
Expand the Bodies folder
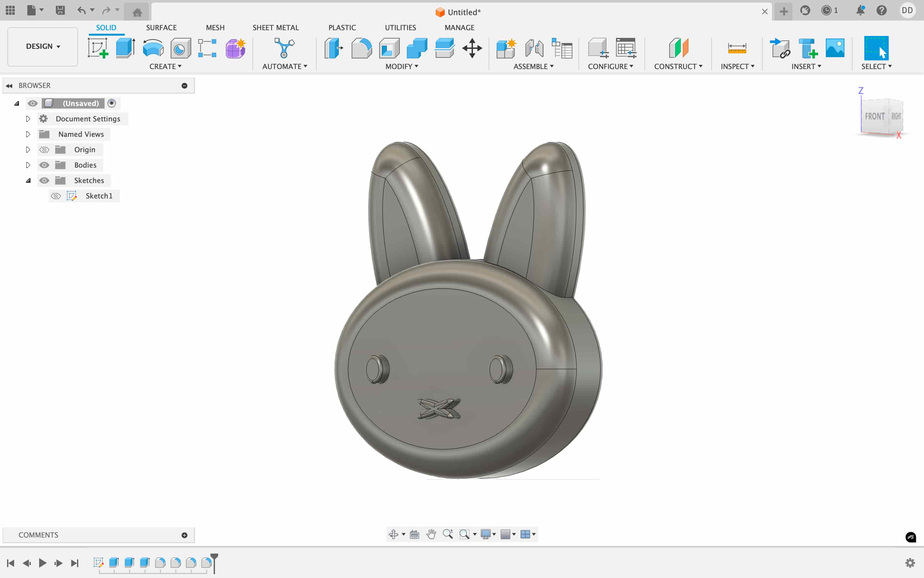pyautogui.click(x=28, y=165)
